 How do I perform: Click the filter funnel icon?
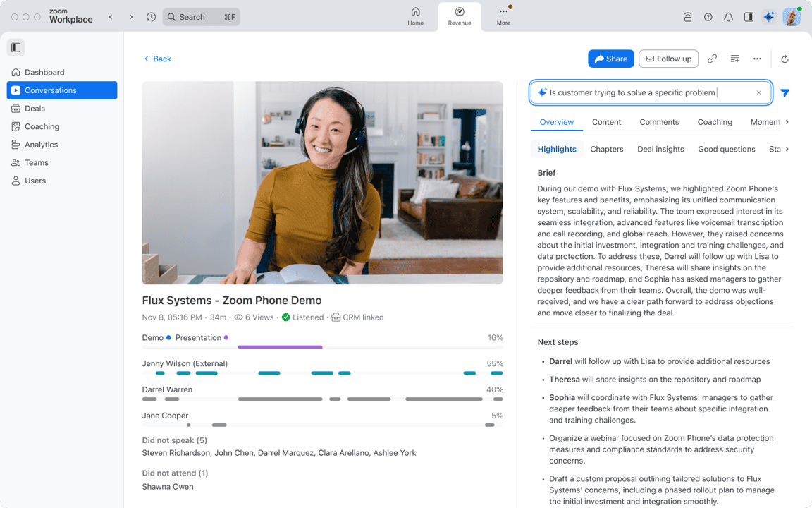785,93
